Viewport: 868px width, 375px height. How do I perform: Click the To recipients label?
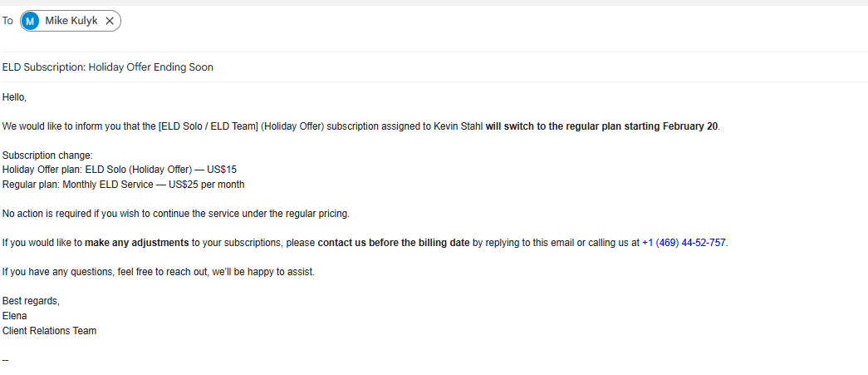[7, 22]
